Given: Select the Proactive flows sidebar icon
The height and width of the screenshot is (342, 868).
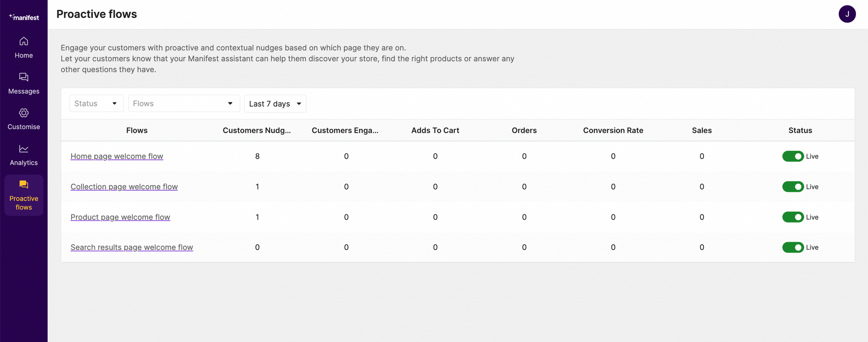Looking at the screenshot, I should click(x=24, y=185).
